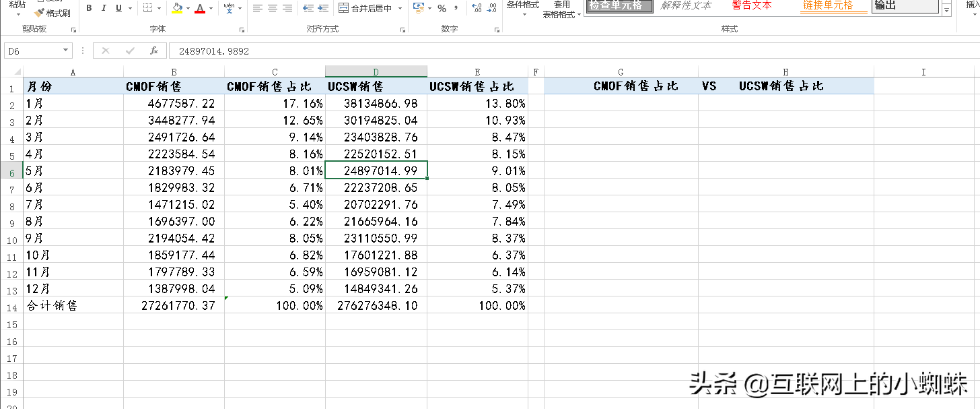Select row 14 header
The image size is (980, 409).
point(11,305)
